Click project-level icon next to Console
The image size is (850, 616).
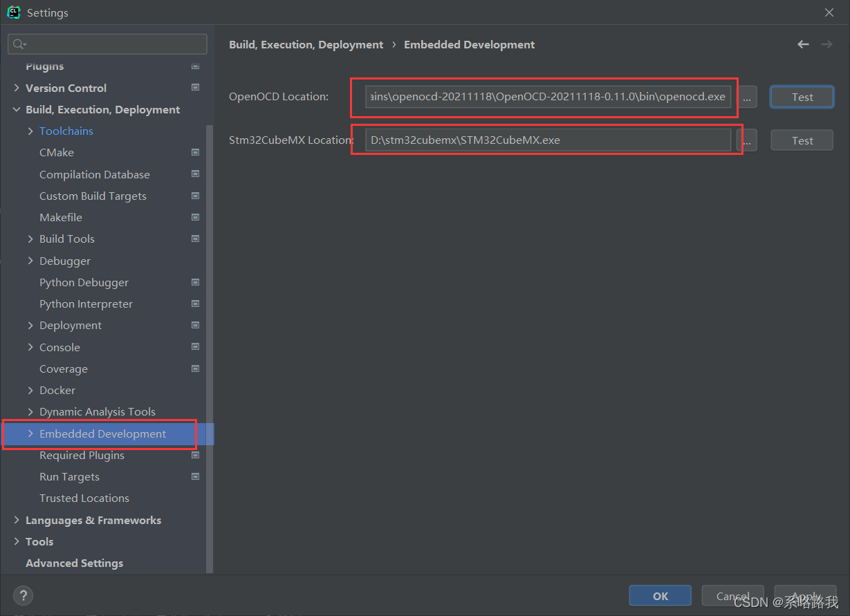point(195,347)
